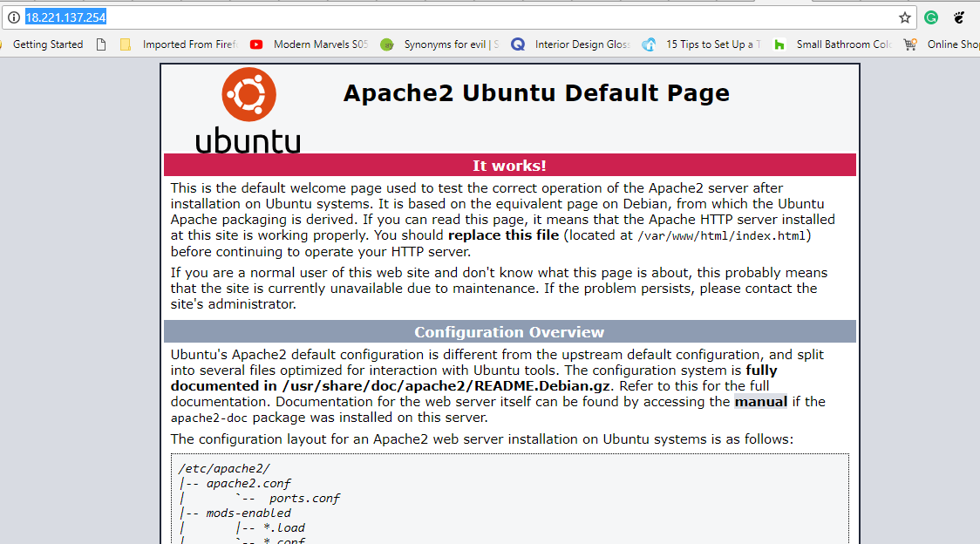The width and height of the screenshot is (980, 544).
Task: Open the Grammarly extension icon
Action: pos(931,17)
